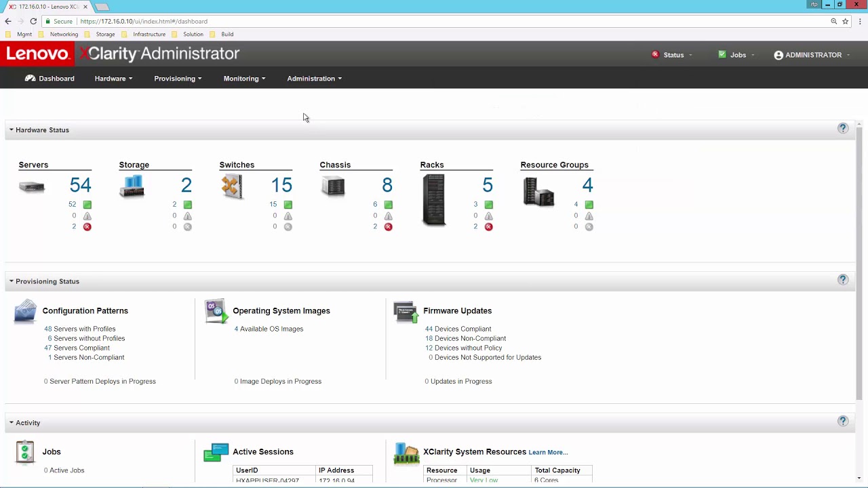Viewport: 868px width, 488px height.
Task: Click the 18 Devices Non-Compliant link
Action: tap(466, 338)
